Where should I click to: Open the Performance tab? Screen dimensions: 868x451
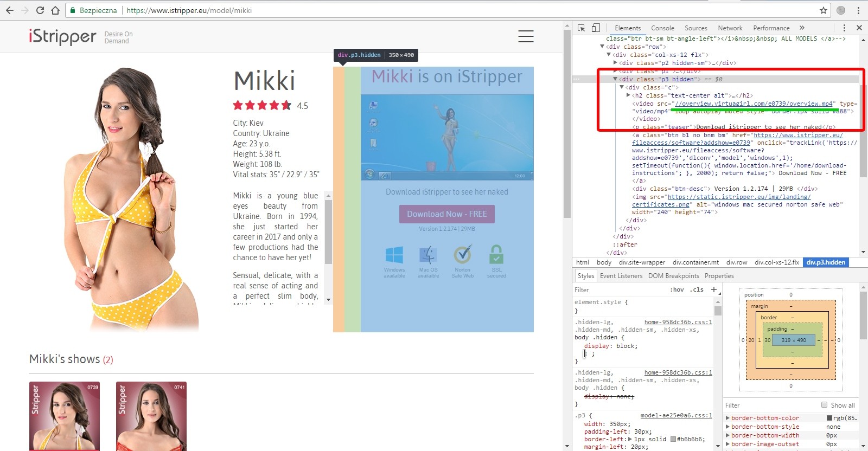(x=771, y=28)
